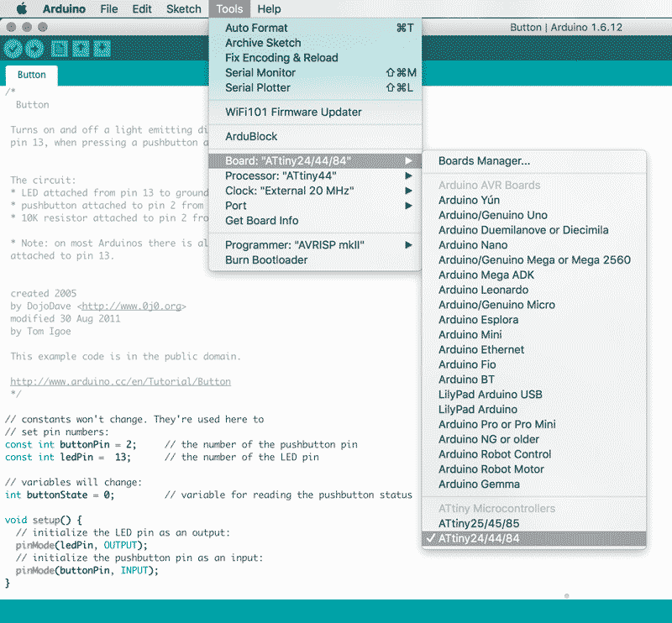The height and width of the screenshot is (623, 672).
Task: Open the File menu
Action: point(109,8)
